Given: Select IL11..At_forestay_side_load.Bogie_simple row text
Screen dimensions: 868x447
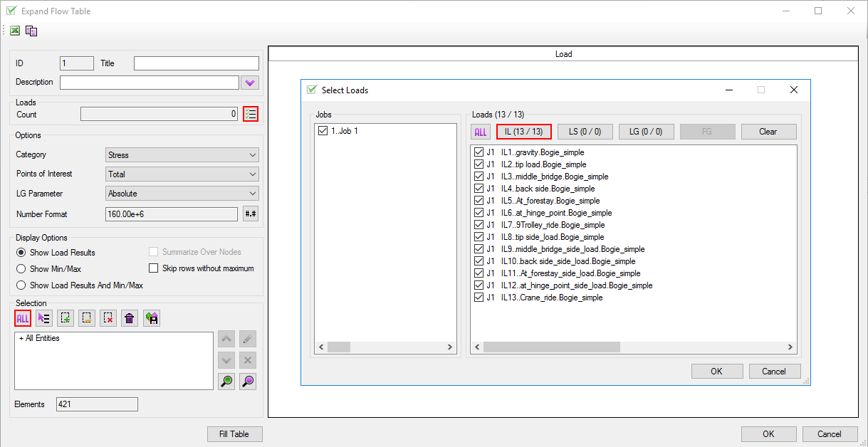Looking at the screenshot, I should point(570,273).
